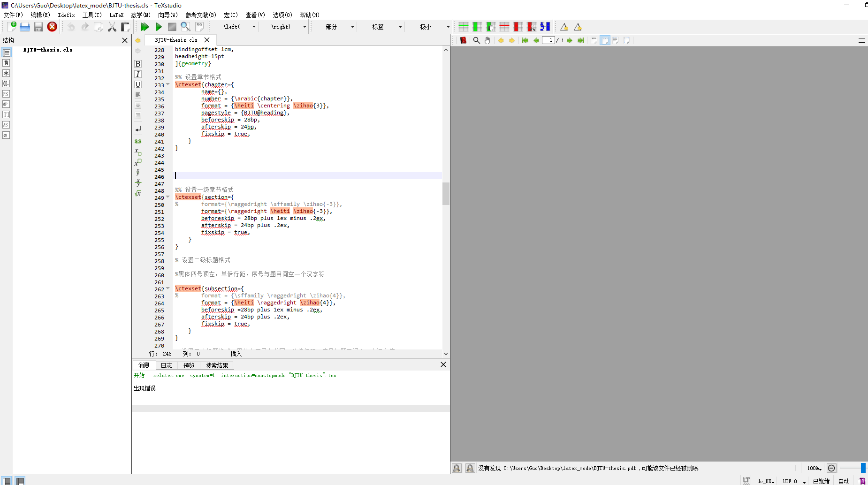Viewport: 868px width, 485px height.
Task: Stop compilation with the red X icon
Action: click(x=52, y=27)
